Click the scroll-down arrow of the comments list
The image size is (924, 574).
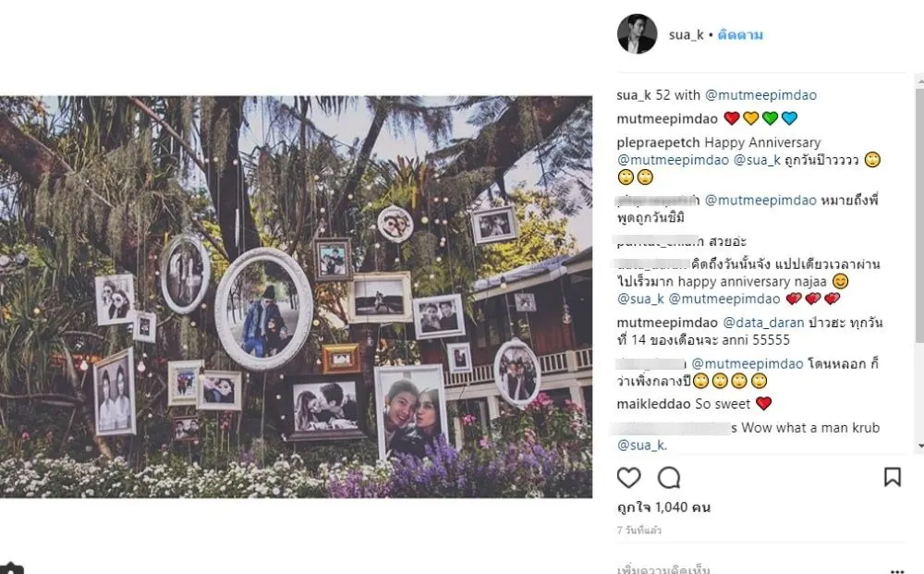(918, 446)
